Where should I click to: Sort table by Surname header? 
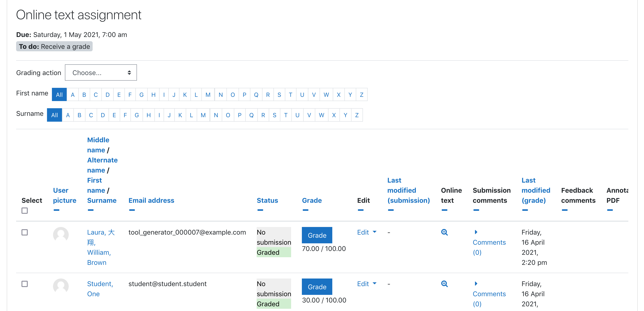point(102,200)
